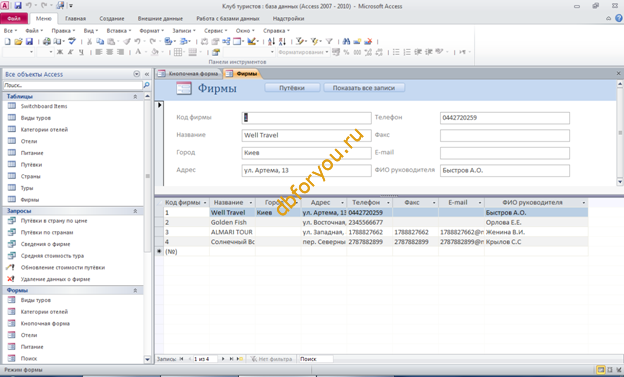
Task: Click the Toggle filter funnel icon
Action: click(329, 41)
